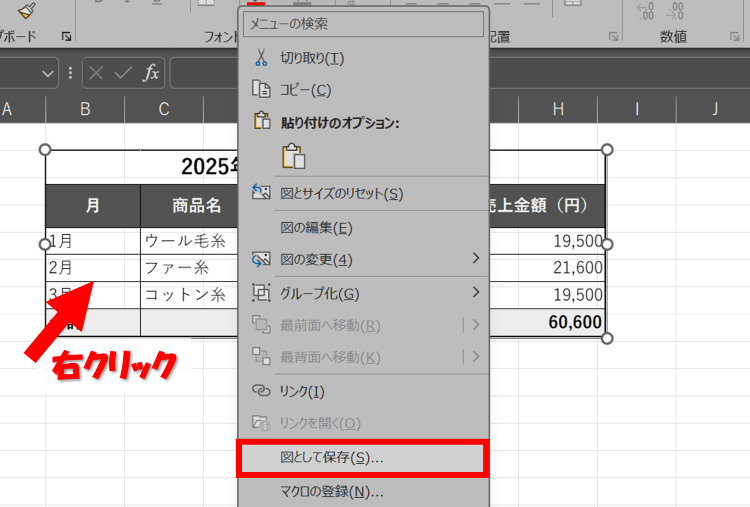Click the メニューの検索 search field
Viewport: 750px width, 507px height.
364,23
